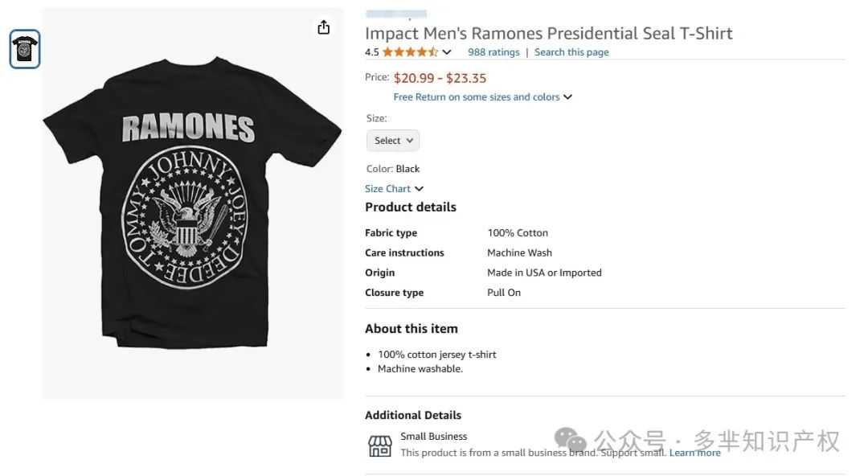The height and width of the screenshot is (476, 868).
Task: Select the black t-shirt thumbnail
Action: coord(25,49)
